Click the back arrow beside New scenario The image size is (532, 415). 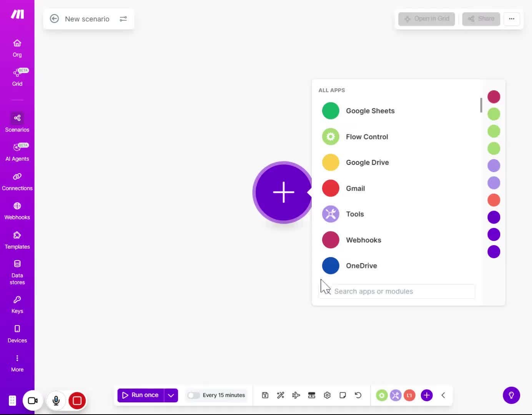(55, 19)
